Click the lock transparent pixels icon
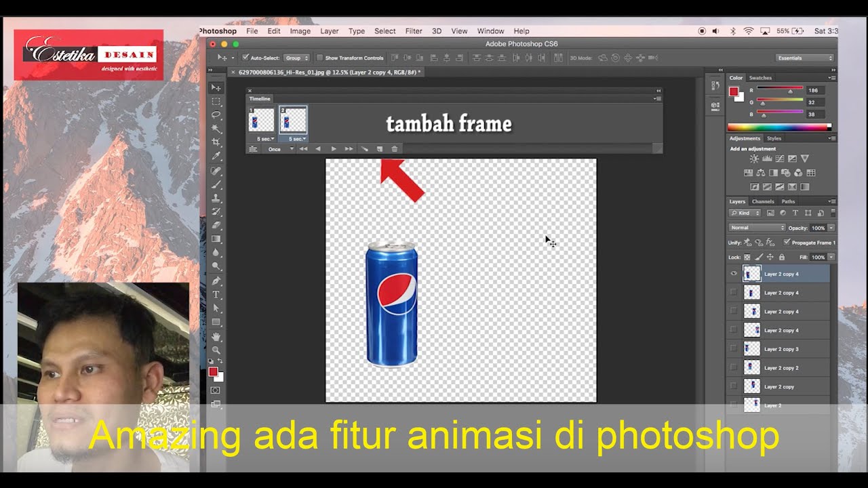The width and height of the screenshot is (868, 488). 747,258
